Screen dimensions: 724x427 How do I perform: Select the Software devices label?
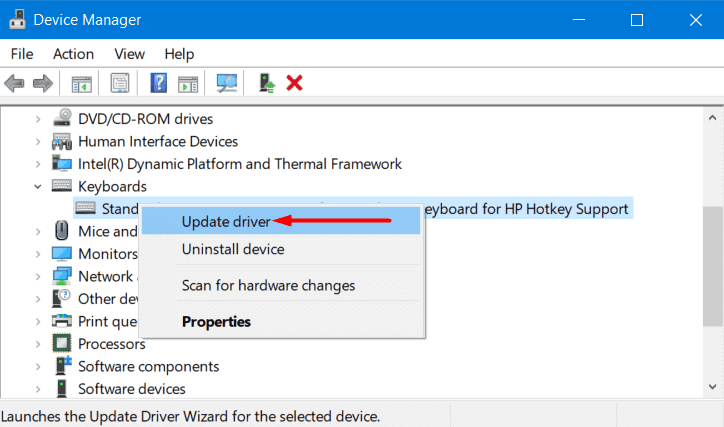(x=132, y=389)
